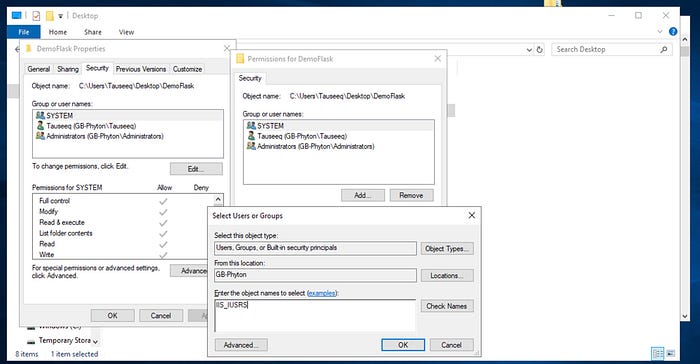Confirm with OK in Select Users dialog
Screen dimensions: 700x364
point(403,345)
